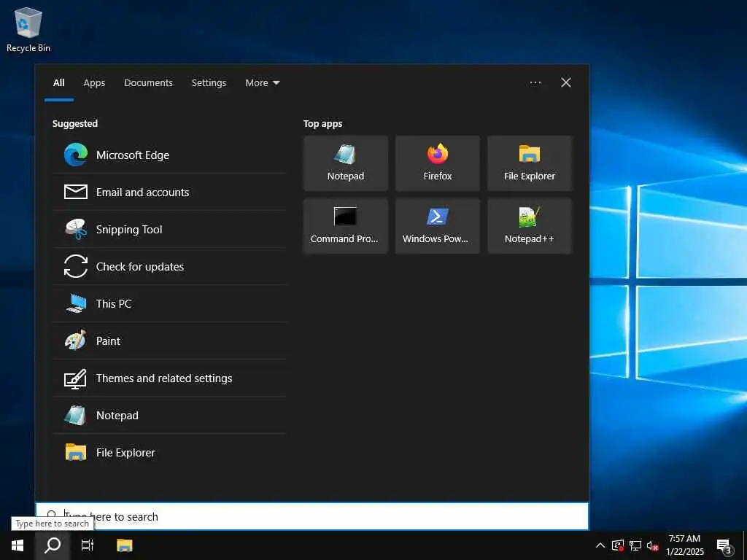Click the muted volume speaker tray icon

(653, 545)
